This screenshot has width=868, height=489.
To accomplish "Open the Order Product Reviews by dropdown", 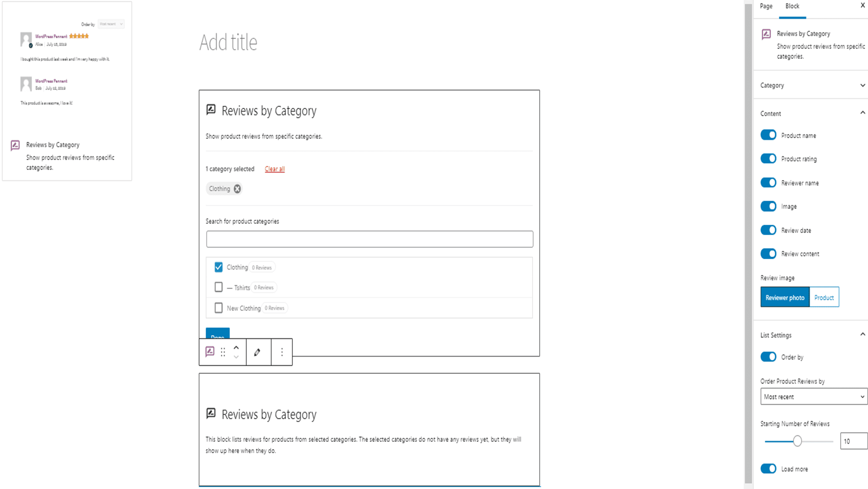I will click(814, 397).
